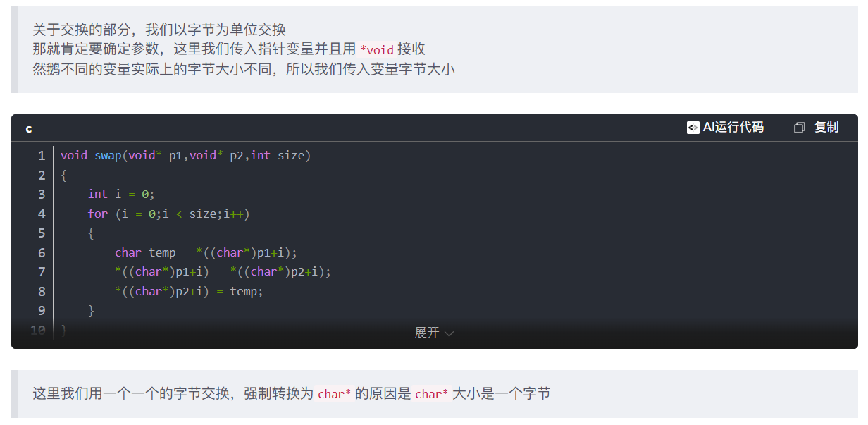868x425 pixels.
Task: Click line number 6 beside temp declaration
Action: 41,252
